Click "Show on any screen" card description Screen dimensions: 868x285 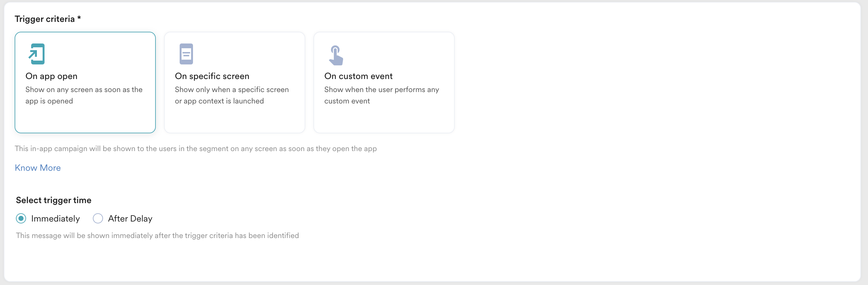84,95
